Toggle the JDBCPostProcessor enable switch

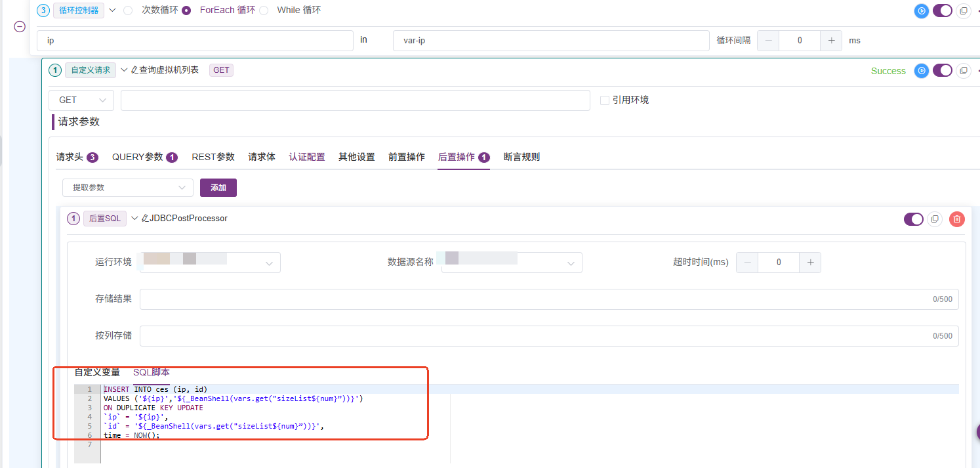click(x=913, y=219)
